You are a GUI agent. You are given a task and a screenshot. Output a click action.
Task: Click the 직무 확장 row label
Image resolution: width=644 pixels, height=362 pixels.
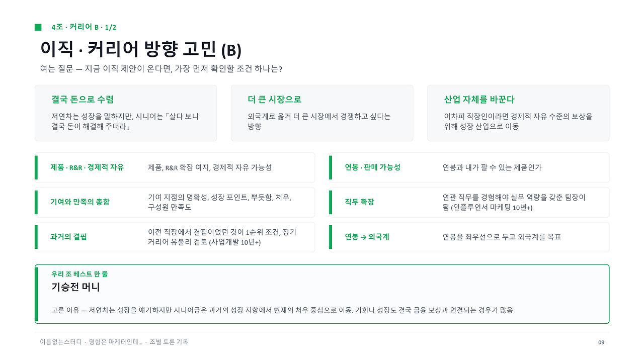360,202
